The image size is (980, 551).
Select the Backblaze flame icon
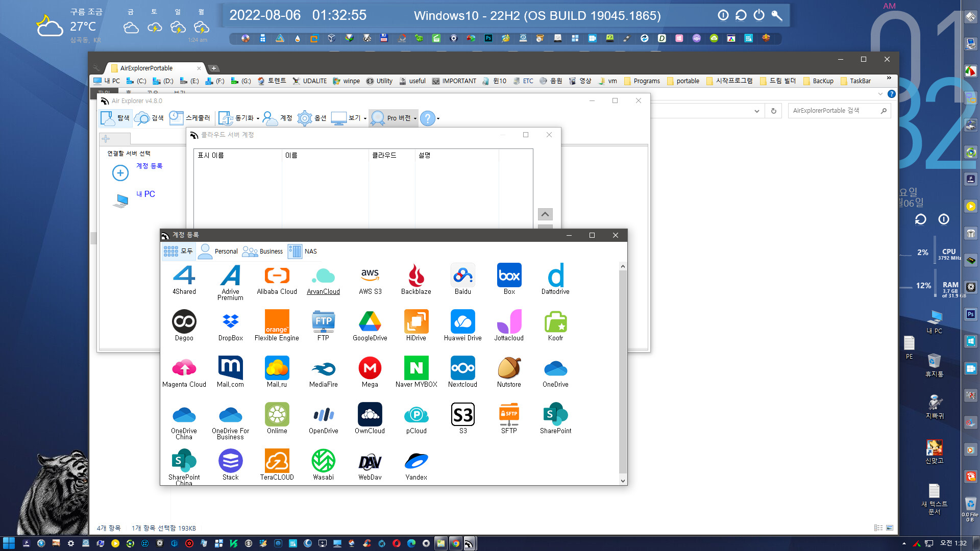[x=416, y=280]
